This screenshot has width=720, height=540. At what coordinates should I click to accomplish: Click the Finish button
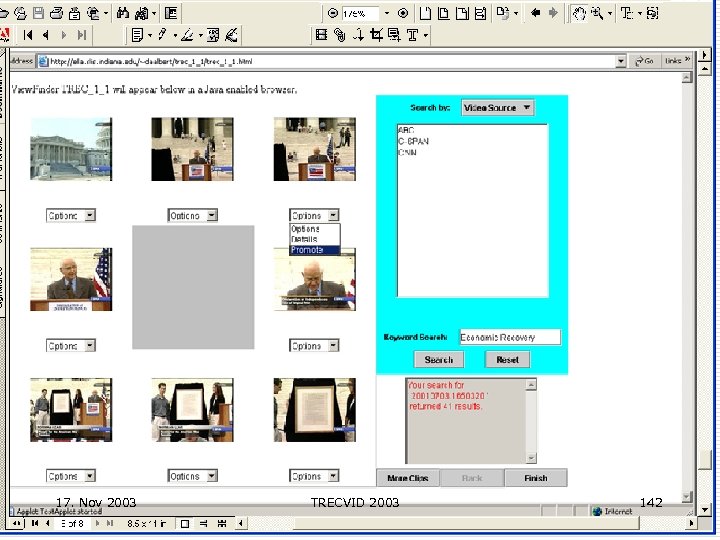pyautogui.click(x=535, y=478)
